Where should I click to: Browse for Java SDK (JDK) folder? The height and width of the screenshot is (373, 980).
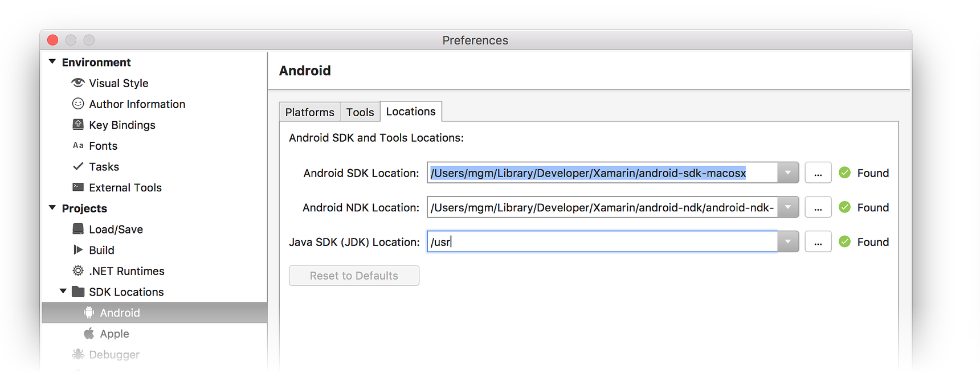coord(818,242)
